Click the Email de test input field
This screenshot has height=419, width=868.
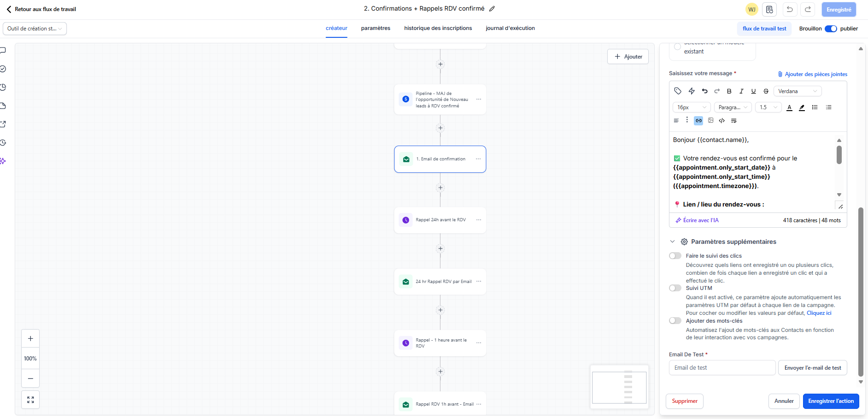tap(722, 368)
